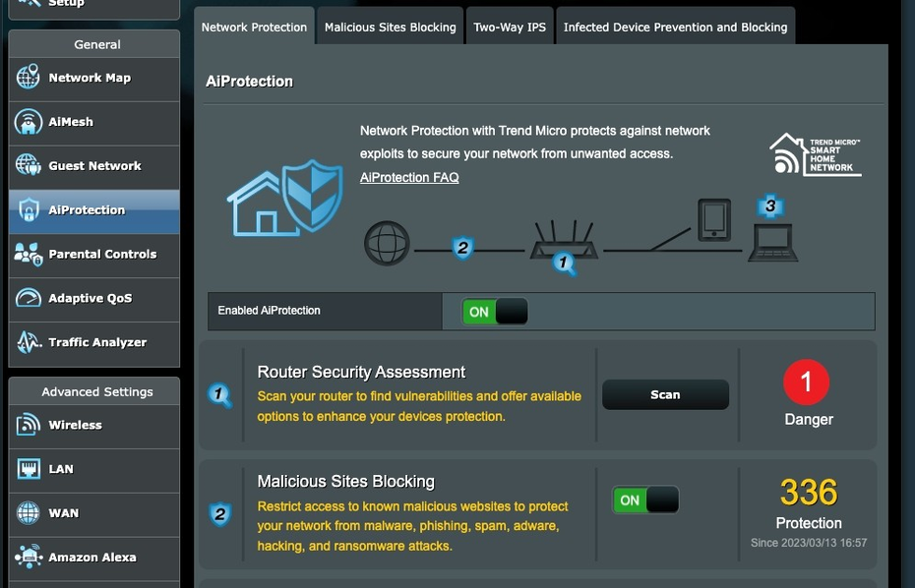Screen dimensions: 915x588
Task: Click the Scan button
Action: click(x=665, y=395)
